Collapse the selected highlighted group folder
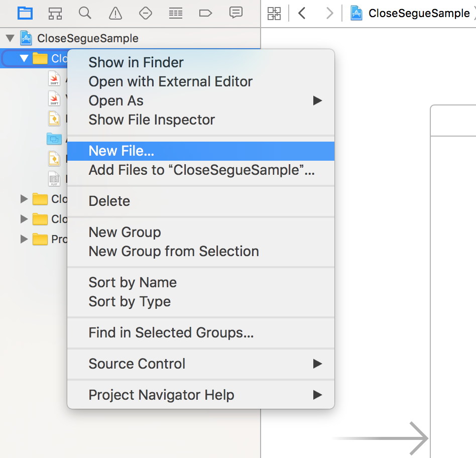 tap(24, 58)
